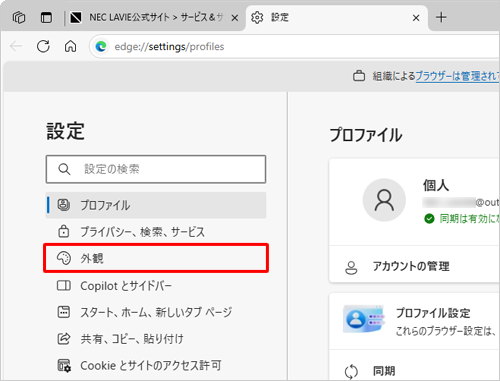Go to home page via home icon
Screen dimensions: 500x381
70,46
